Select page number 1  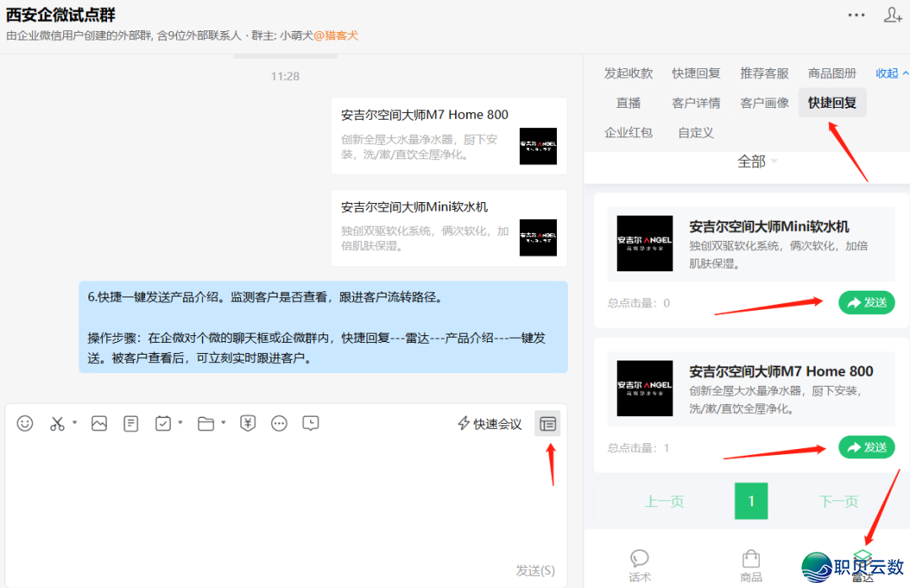click(x=751, y=501)
